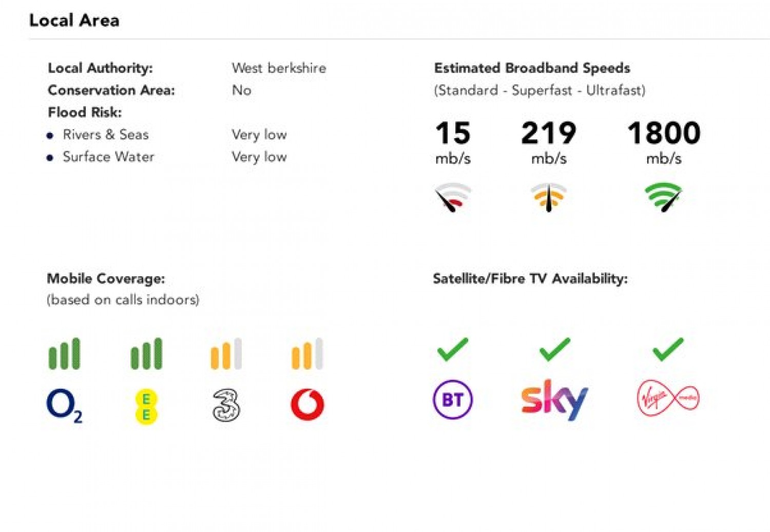Image resolution: width=770 pixels, height=532 pixels.
Task: Click the green checkmark above Virgin Media
Action: (x=668, y=349)
